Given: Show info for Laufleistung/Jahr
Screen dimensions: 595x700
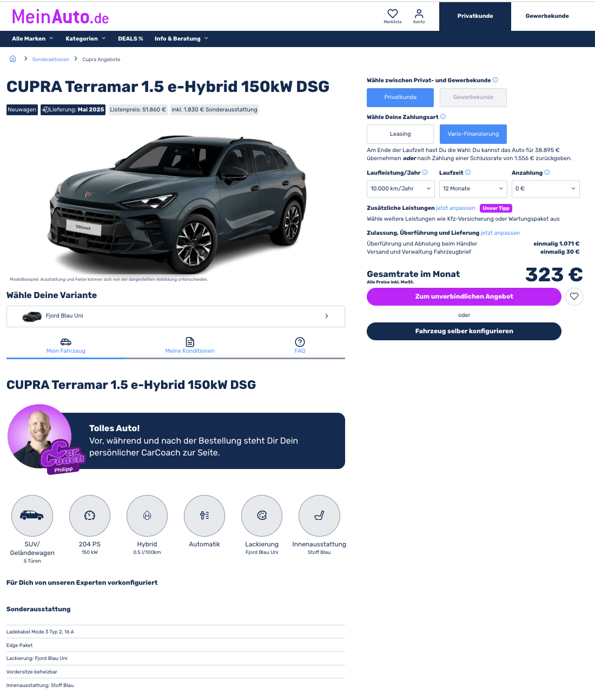Looking at the screenshot, I should pos(425,173).
